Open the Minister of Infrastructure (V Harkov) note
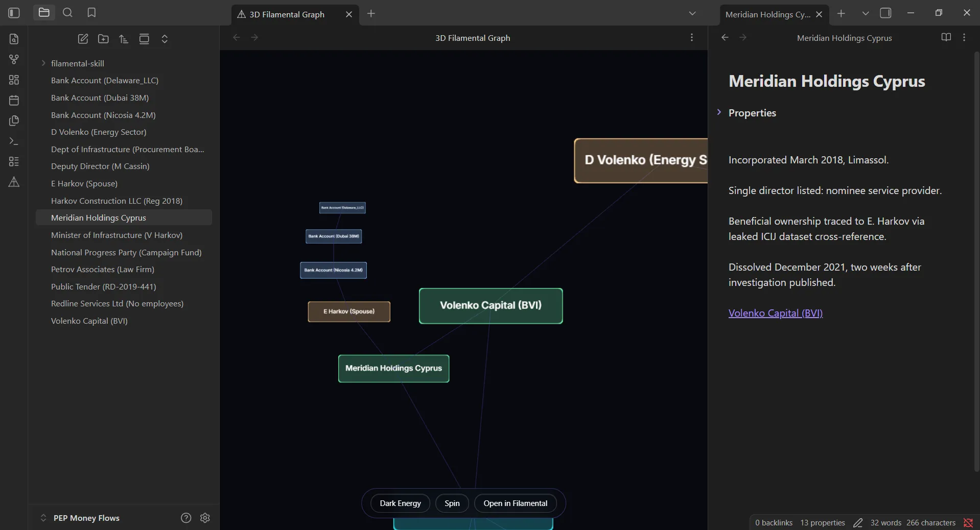 [124, 235]
